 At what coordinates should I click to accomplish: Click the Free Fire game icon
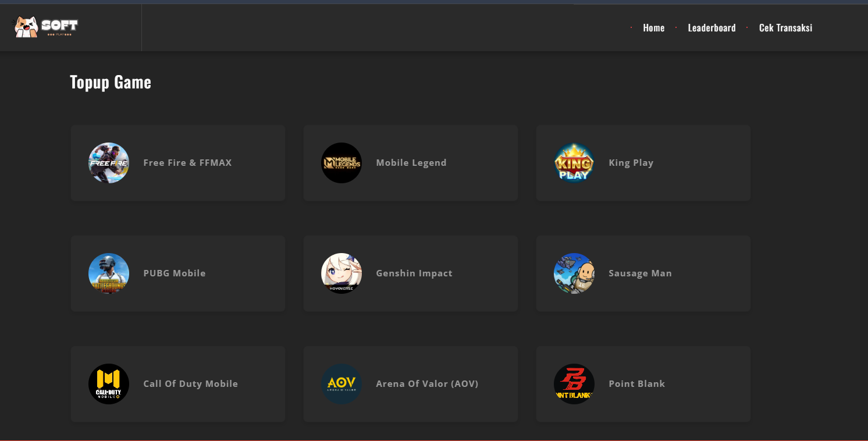tap(109, 163)
